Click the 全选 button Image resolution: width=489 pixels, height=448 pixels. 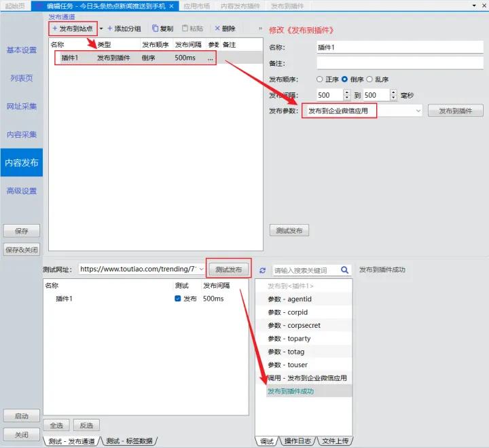coord(56,425)
